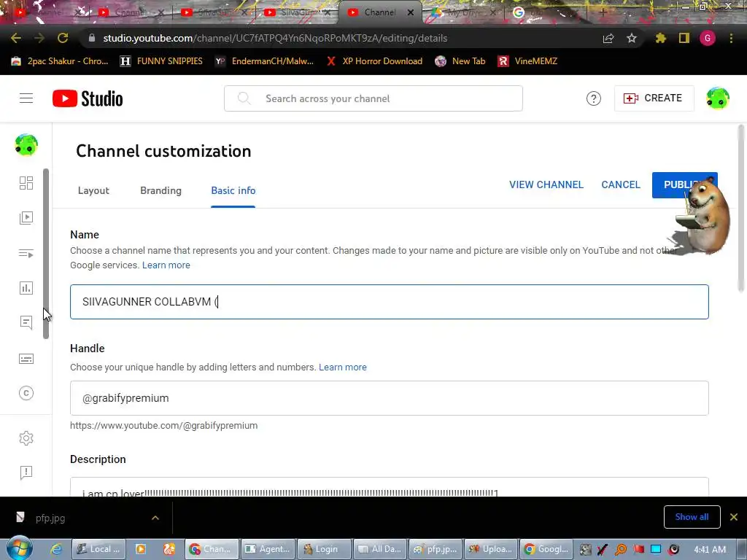Click the account avatar in Studio header
Viewport: 747px width, 560px height.
point(718,98)
